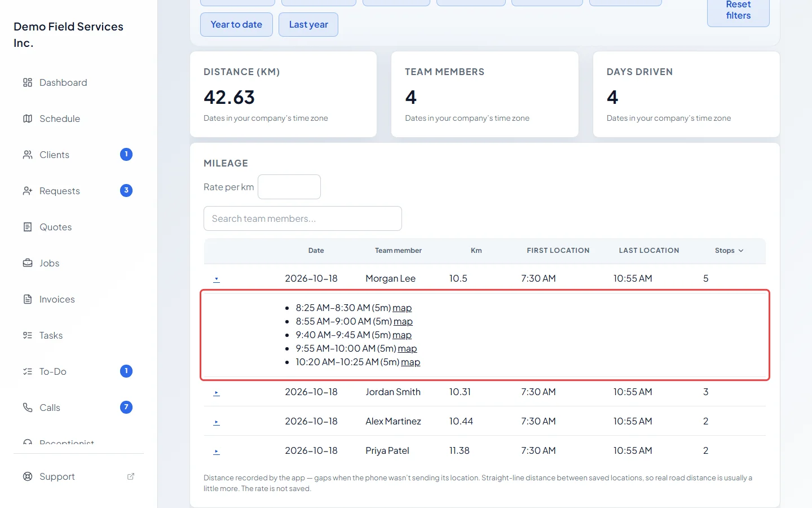Click the To-Do checklist icon

(27, 371)
